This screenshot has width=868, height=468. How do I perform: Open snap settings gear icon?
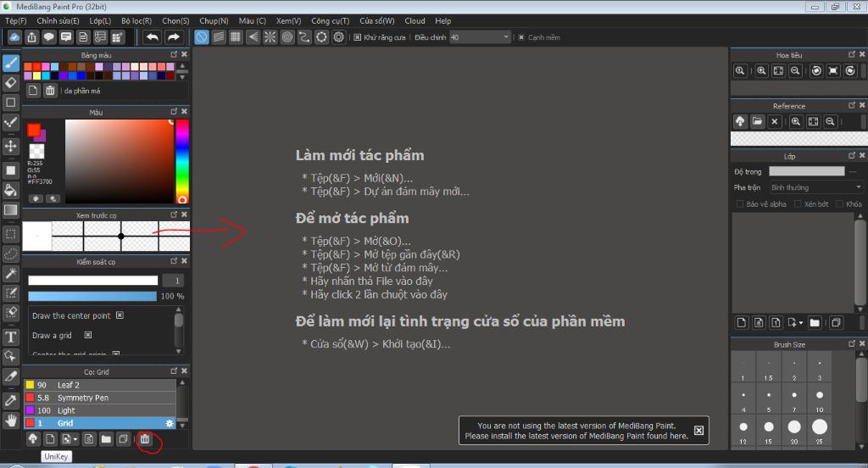click(339, 37)
